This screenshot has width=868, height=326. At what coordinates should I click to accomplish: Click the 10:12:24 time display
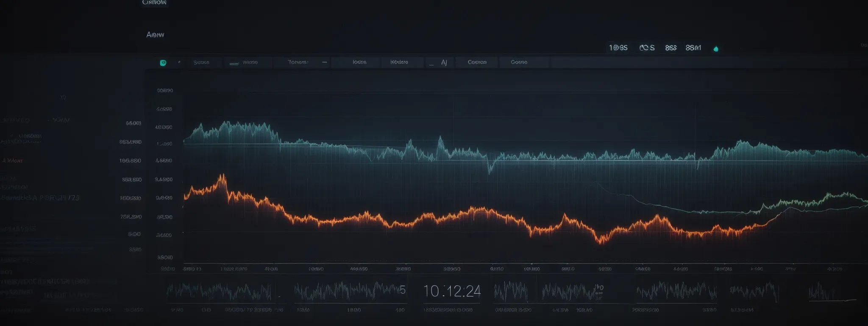452,291
